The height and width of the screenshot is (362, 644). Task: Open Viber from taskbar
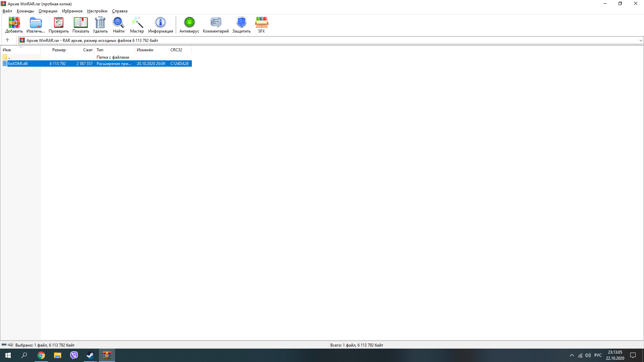74,355
